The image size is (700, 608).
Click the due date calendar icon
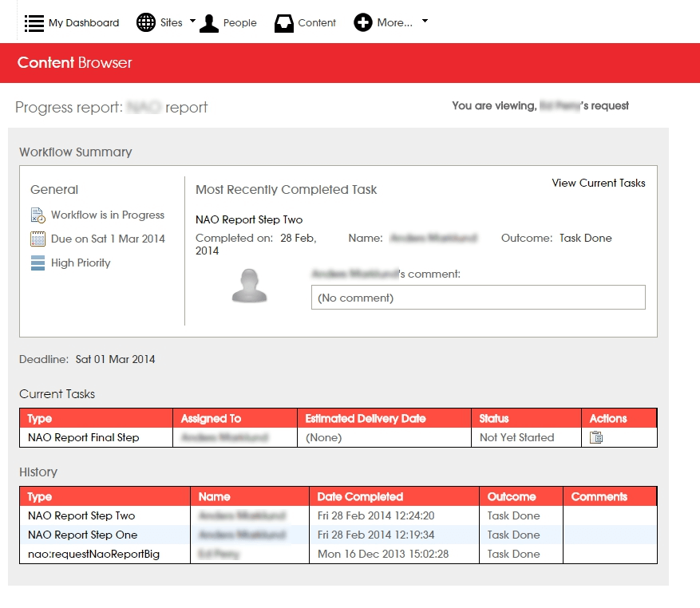click(x=38, y=239)
